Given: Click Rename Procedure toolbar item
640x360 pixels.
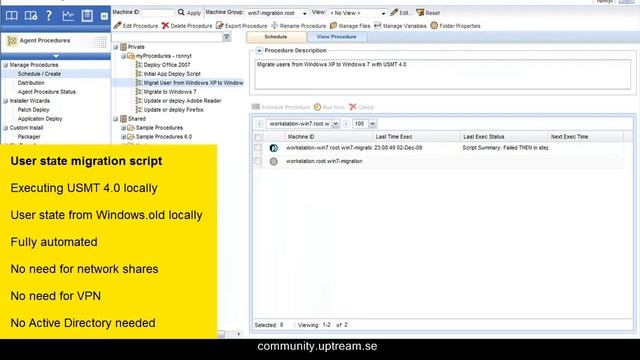Looking at the screenshot, I should [299, 26].
